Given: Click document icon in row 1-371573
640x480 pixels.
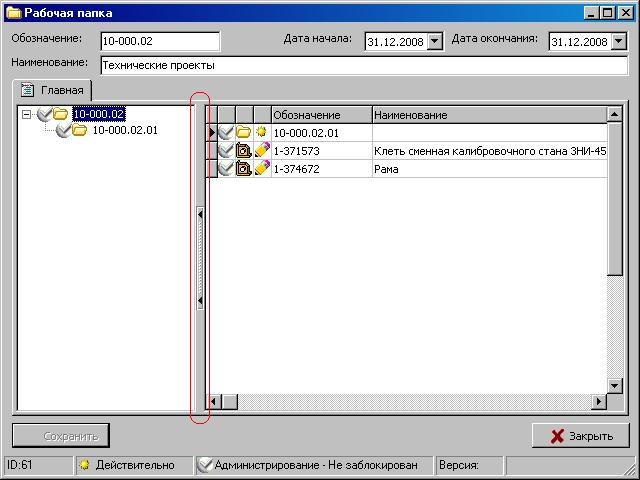Looking at the screenshot, I should pos(244,151).
